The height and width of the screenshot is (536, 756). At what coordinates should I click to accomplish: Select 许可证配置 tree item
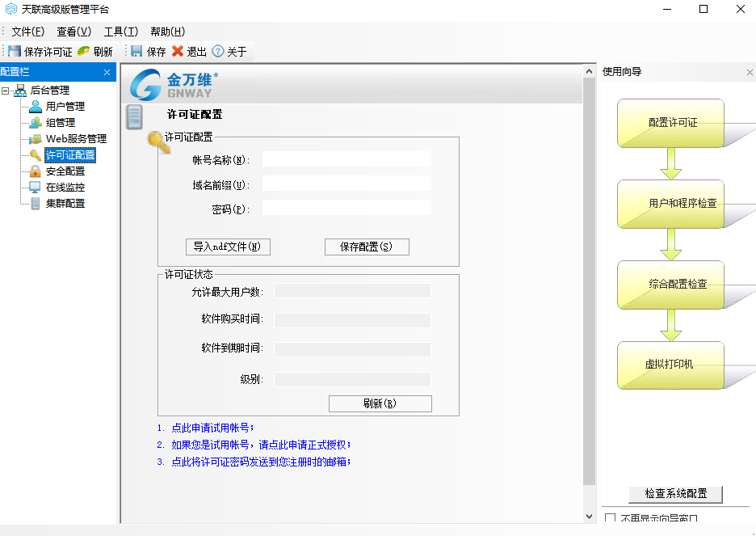[70, 155]
